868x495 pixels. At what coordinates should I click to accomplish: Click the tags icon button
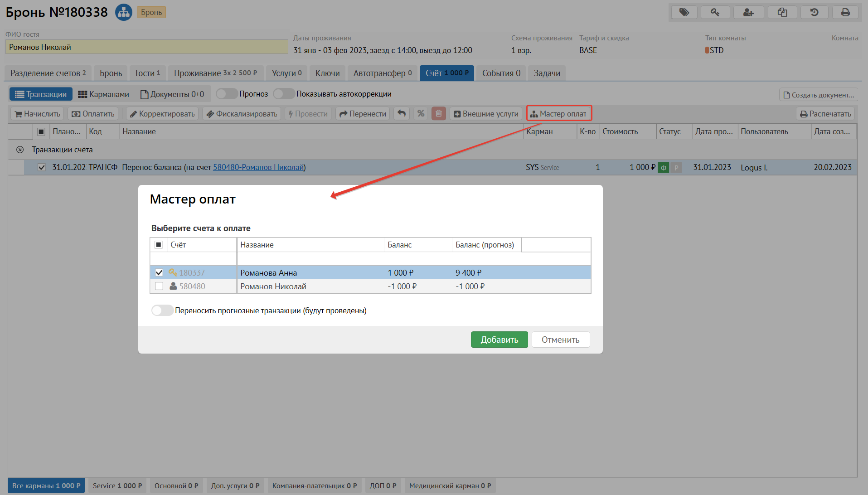pos(684,12)
